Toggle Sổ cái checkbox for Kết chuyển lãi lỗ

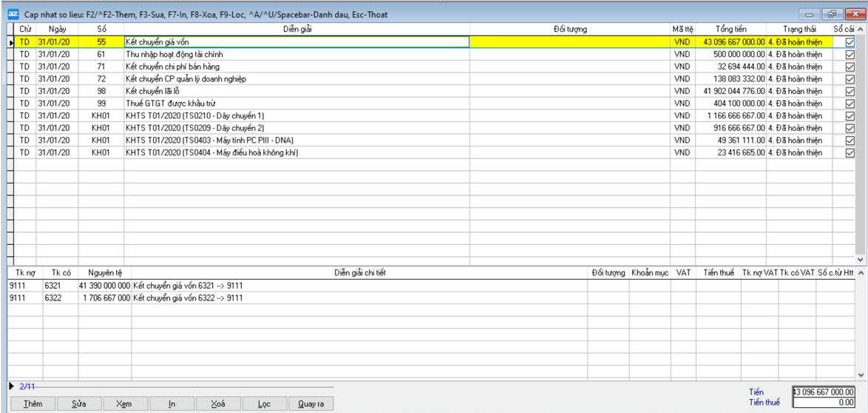coord(850,91)
